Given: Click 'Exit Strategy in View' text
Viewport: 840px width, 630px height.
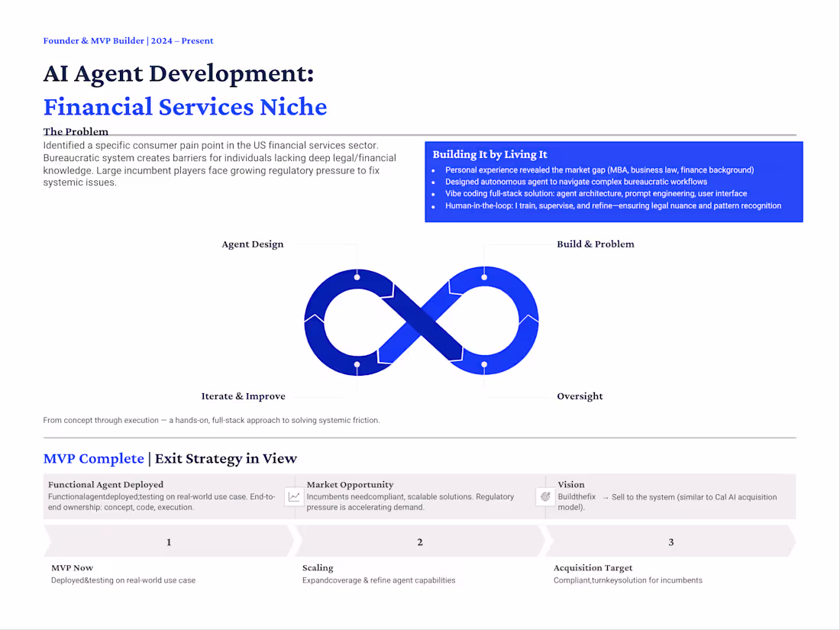Looking at the screenshot, I should [x=225, y=459].
